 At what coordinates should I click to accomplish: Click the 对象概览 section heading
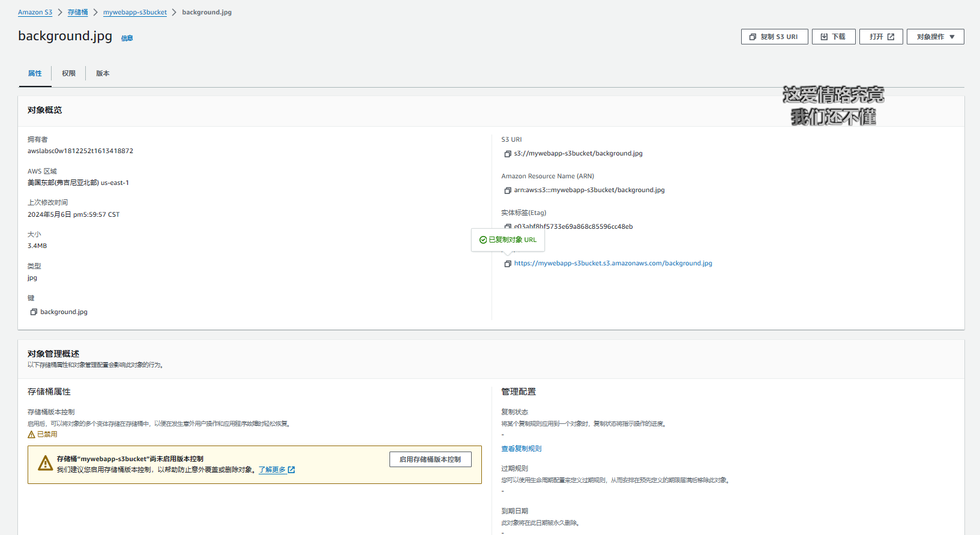(x=44, y=110)
